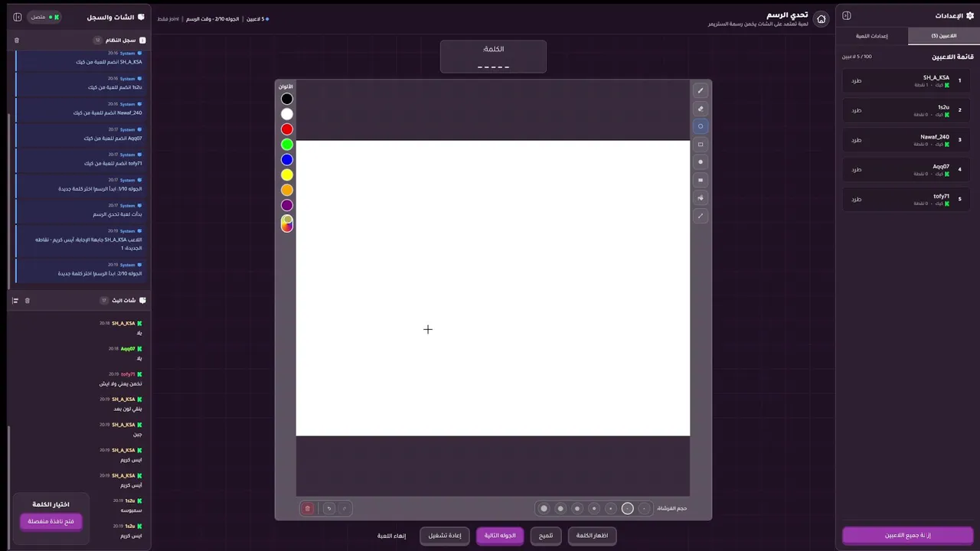Choose the second largest brush size
The width and height of the screenshot is (980, 551).
560,508
